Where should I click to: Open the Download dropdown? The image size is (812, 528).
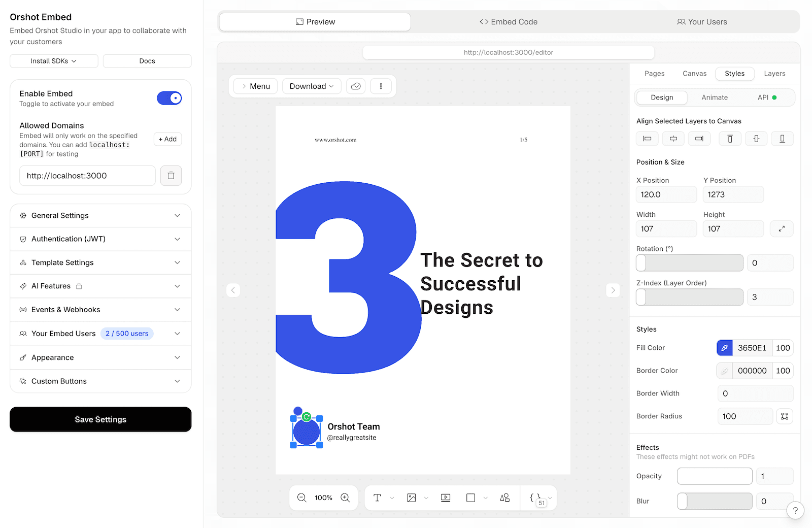pyautogui.click(x=311, y=86)
